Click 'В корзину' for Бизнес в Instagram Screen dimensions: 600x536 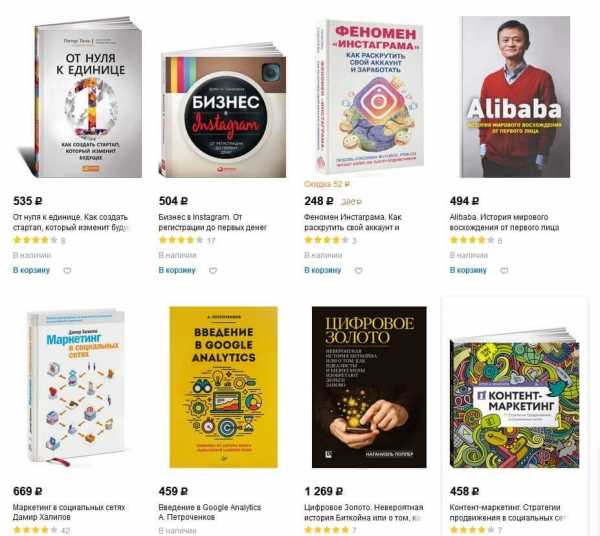click(x=177, y=270)
